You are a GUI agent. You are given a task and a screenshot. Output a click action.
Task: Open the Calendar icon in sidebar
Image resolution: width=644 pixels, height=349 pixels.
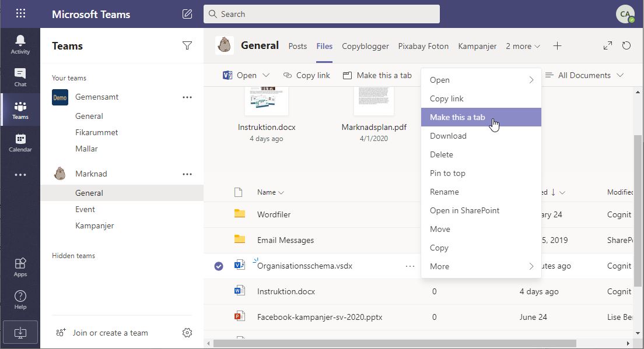(20, 142)
